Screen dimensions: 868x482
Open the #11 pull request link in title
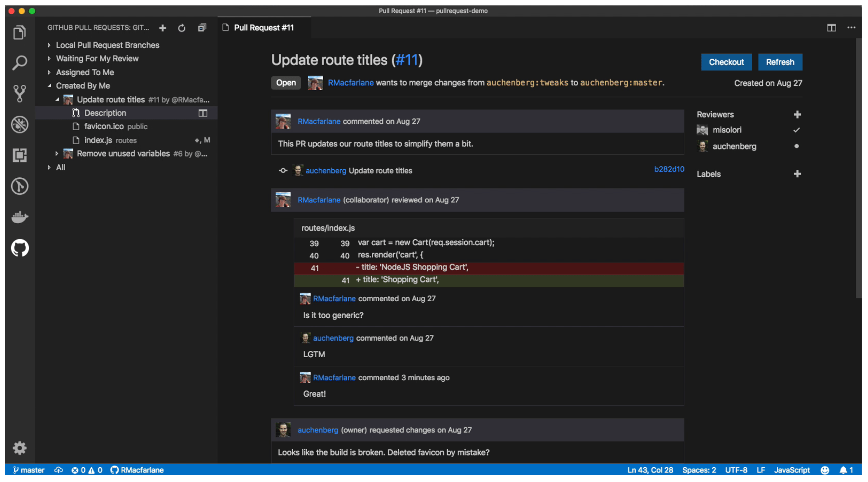(407, 60)
